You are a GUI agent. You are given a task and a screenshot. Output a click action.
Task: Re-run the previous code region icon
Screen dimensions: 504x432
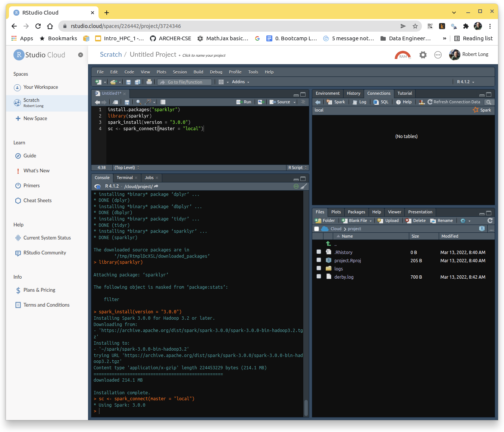261,102
